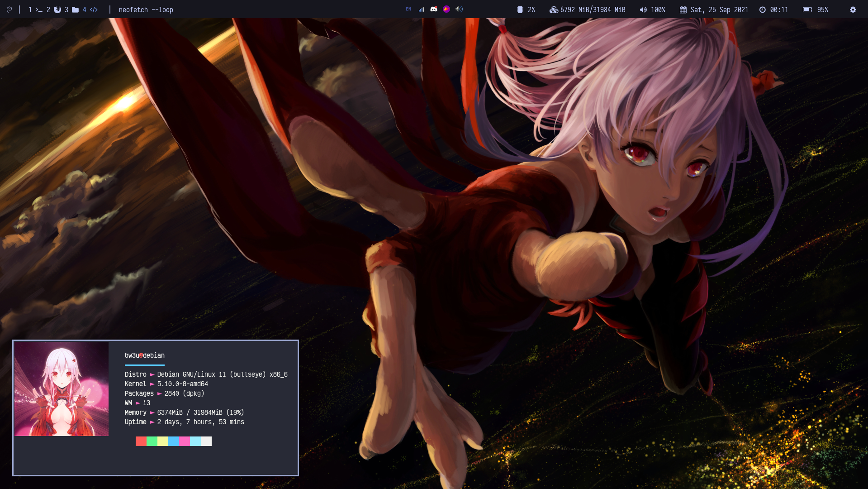Click the 2% CPU usage value
868x489 pixels.
[531, 10]
